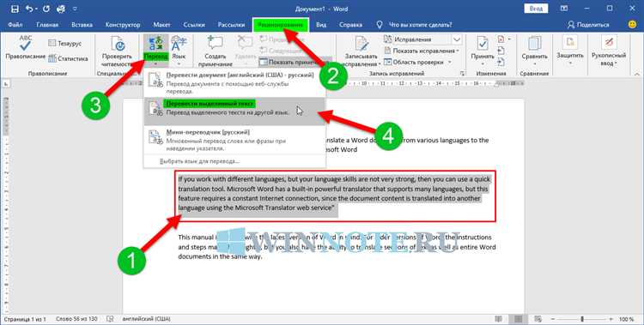Open the Исправления display combo box
The width and height of the screenshot is (644, 325).
point(422,39)
